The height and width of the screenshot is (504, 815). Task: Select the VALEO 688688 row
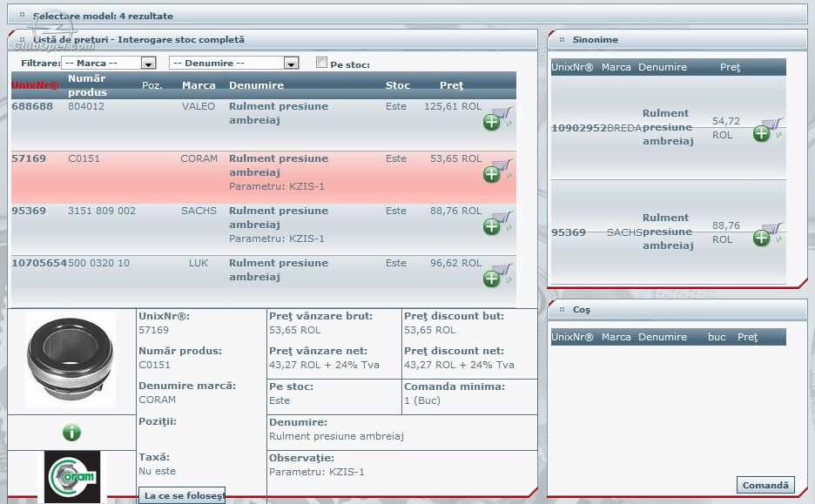[x=264, y=124]
